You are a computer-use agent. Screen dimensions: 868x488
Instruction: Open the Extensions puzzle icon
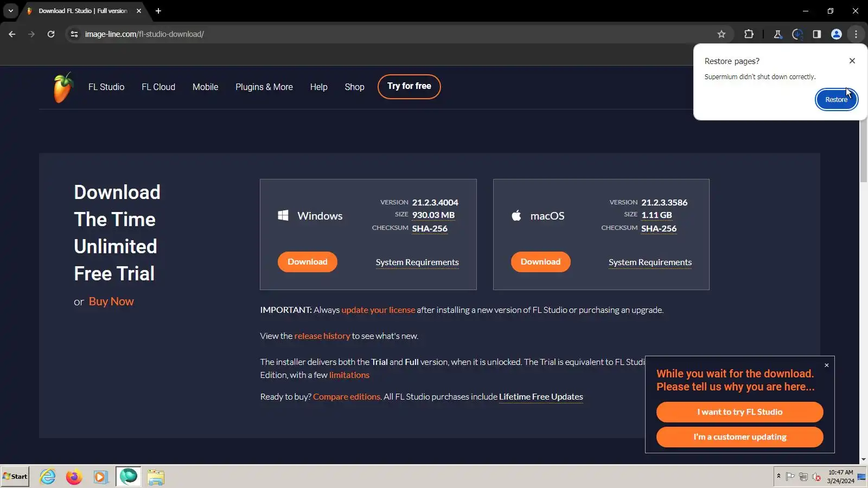(749, 34)
